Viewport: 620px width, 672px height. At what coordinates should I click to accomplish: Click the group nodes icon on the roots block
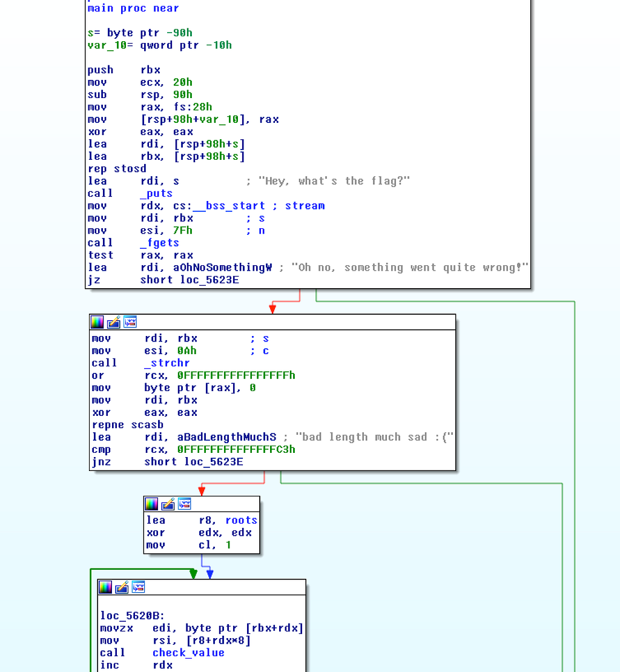(185, 504)
